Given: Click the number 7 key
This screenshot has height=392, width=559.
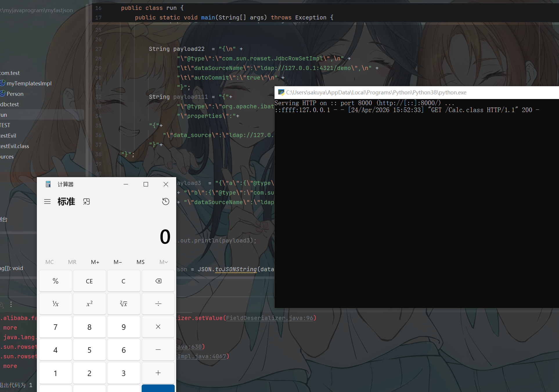Looking at the screenshot, I should 55,327.
